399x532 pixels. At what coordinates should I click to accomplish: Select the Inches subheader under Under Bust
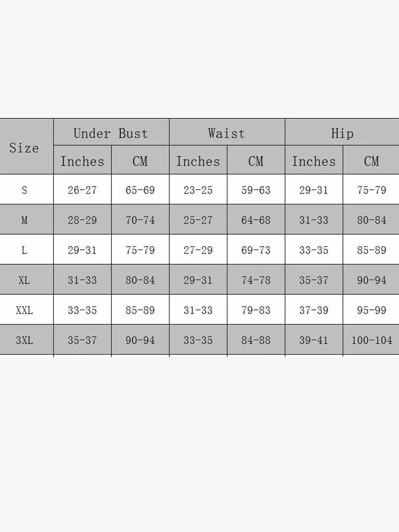click(82, 161)
